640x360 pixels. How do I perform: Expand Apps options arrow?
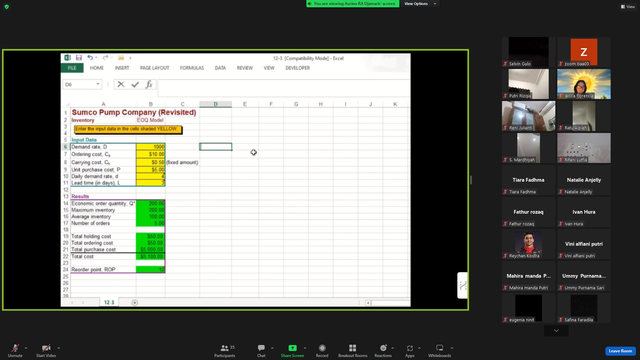[x=419, y=348]
